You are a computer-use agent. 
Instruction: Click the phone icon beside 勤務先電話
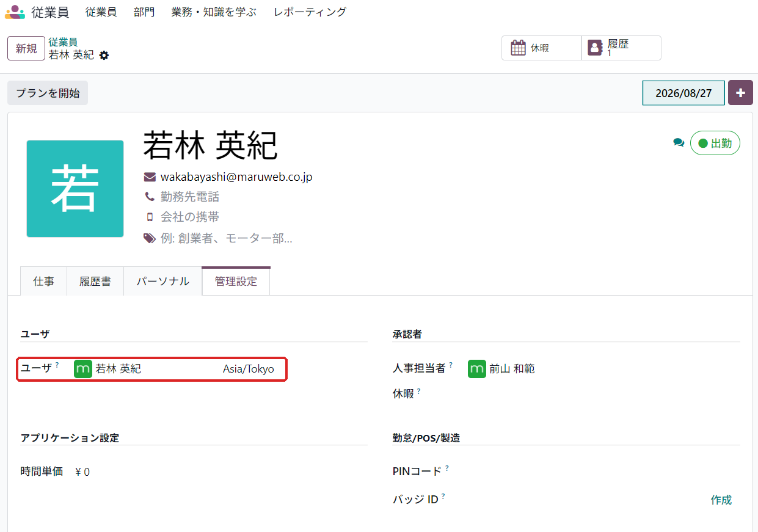pyautogui.click(x=150, y=197)
